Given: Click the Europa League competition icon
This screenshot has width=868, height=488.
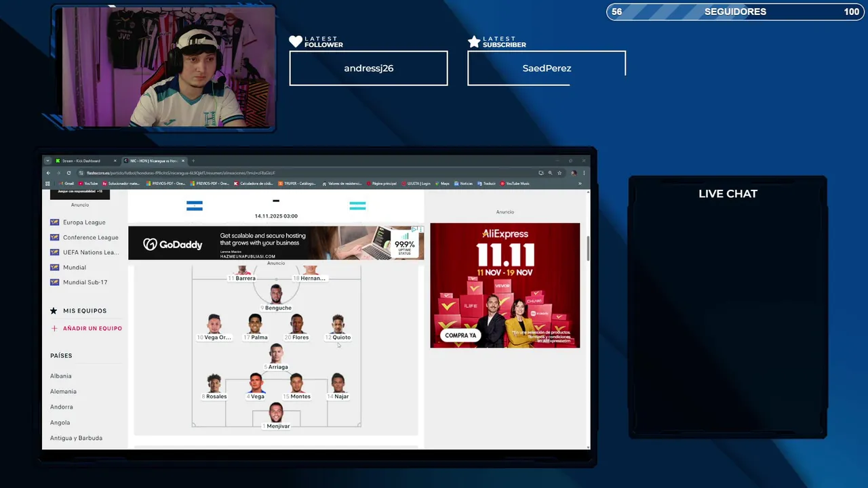Looking at the screenshot, I should pyautogui.click(x=54, y=222).
